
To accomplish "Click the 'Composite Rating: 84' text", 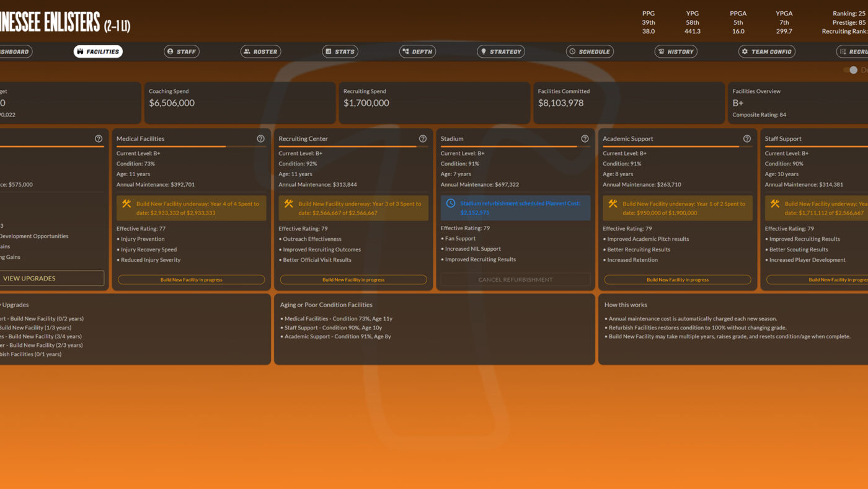I will 759,115.
